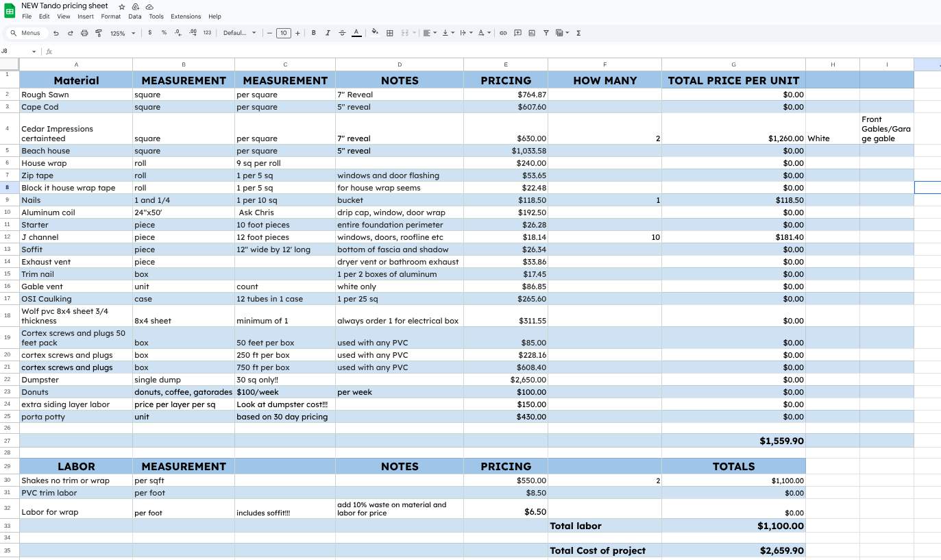Image resolution: width=941 pixels, height=560 pixels.
Task: Open the Help menu
Action: pyautogui.click(x=215, y=16)
